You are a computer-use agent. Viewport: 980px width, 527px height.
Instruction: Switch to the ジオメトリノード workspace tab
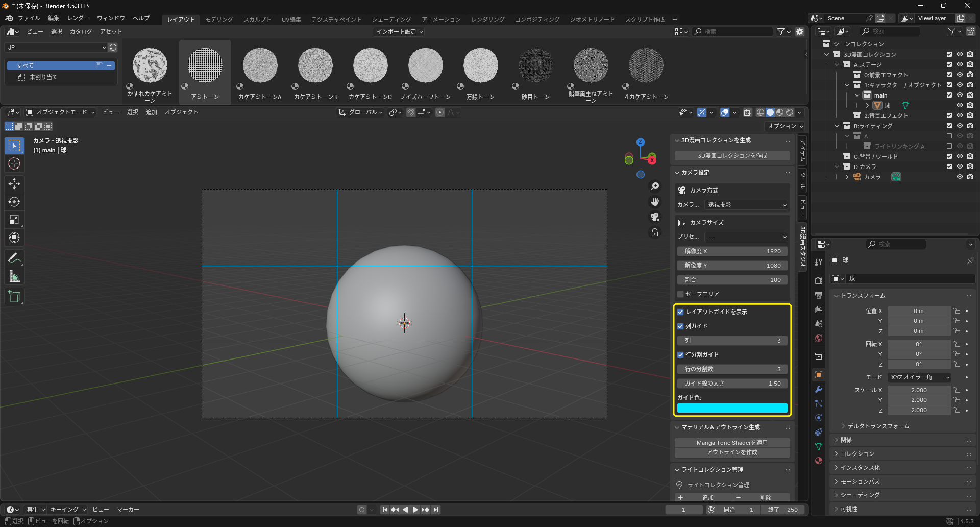[x=592, y=19]
